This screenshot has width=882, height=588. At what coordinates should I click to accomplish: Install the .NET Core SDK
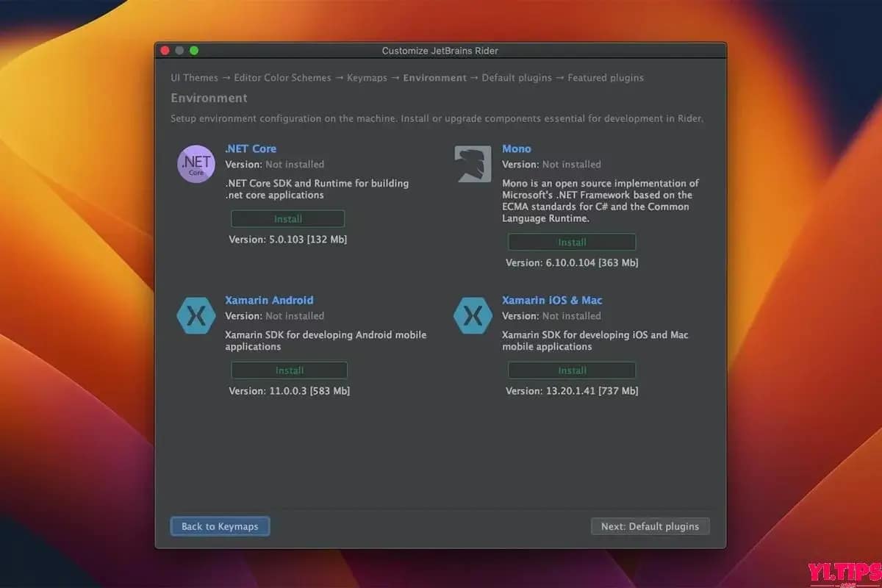pyautogui.click(x=287, y=218)
